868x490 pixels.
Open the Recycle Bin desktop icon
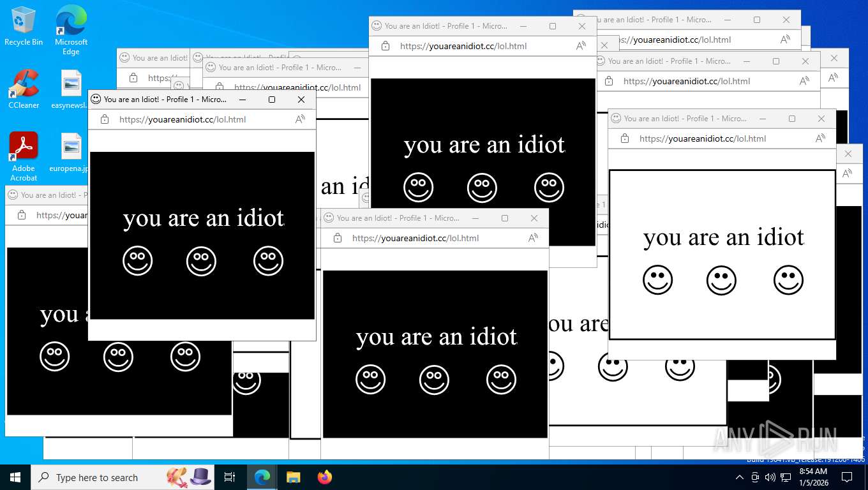point(24,26)
